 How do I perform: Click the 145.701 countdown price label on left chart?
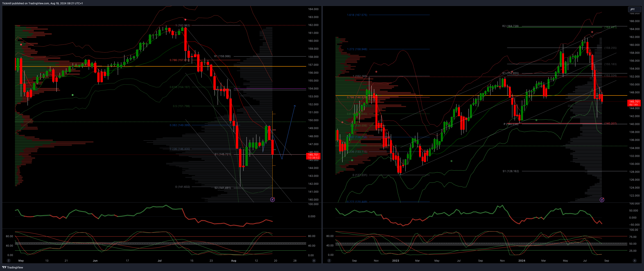point(313,156)
